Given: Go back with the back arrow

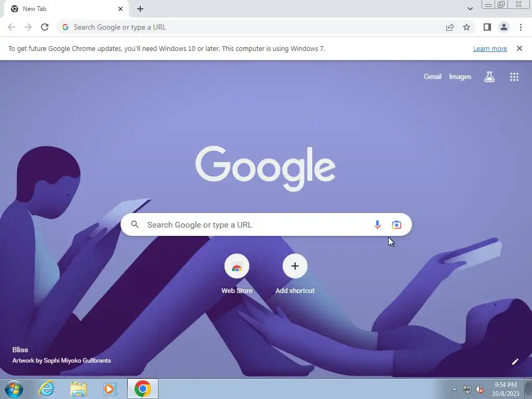Looking at the screenshot, I should (x=11, y=27).
